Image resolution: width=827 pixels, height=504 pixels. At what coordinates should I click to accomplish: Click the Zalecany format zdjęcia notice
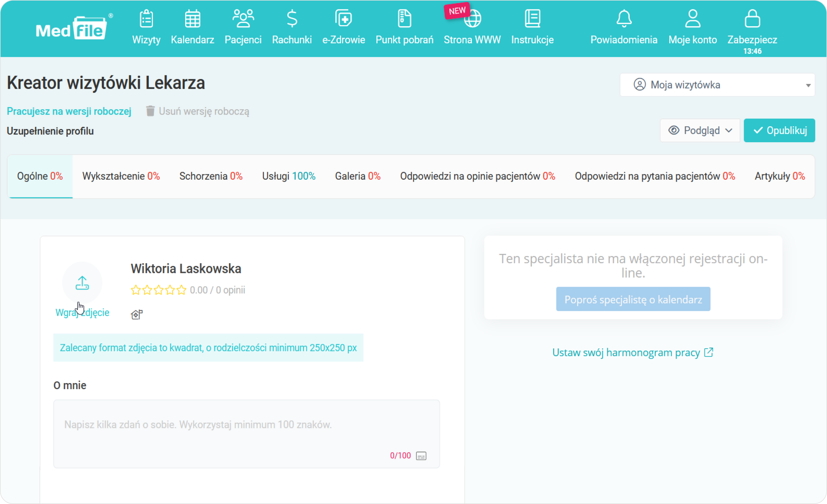coord(208,348)
